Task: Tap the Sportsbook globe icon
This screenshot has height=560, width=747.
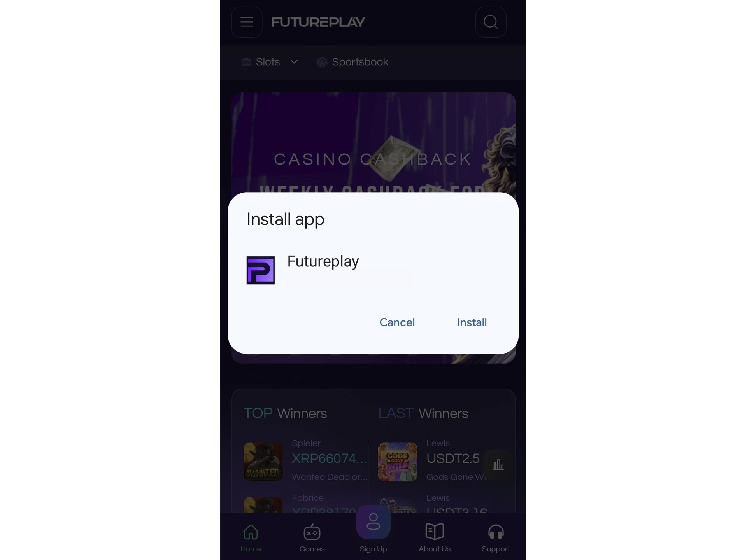Action: [x=321, y=62]
